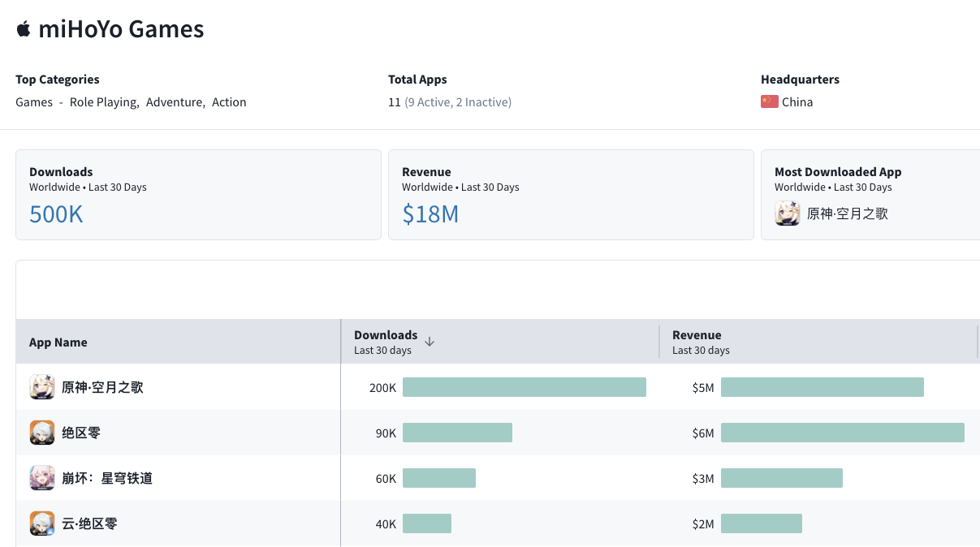
Task: Open the 绝区零 app icon in the table
Action: [42, 433]
